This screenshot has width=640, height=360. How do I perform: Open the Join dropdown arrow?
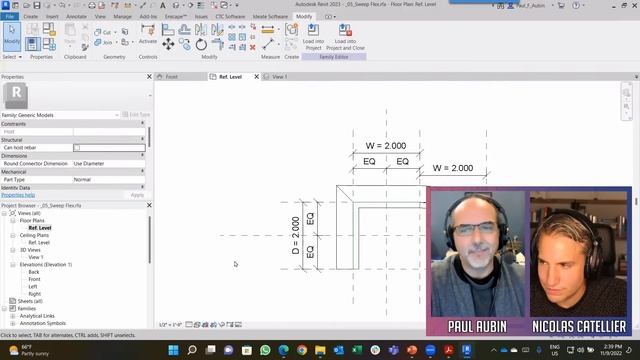[x=116, y=42]
